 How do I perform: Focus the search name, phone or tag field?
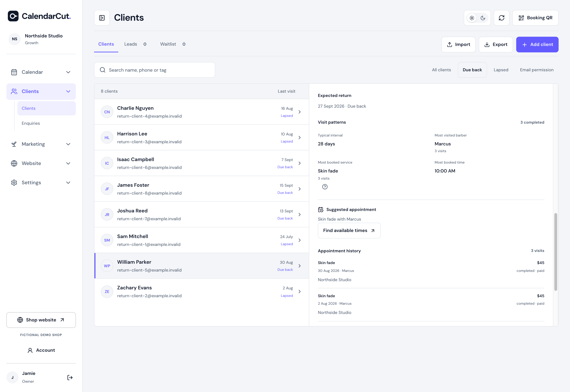click(155, 70)
